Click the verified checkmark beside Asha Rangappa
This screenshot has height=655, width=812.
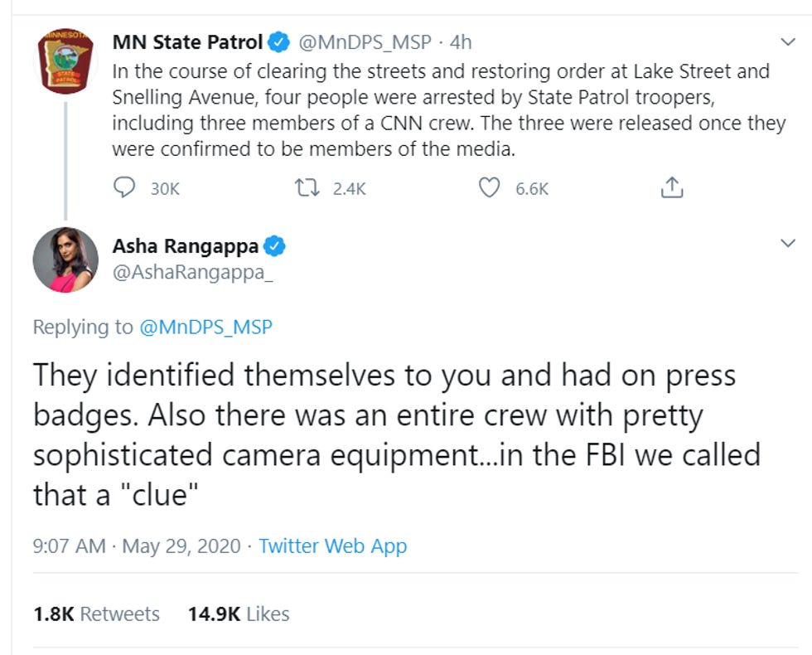click(x=273, y=246)
